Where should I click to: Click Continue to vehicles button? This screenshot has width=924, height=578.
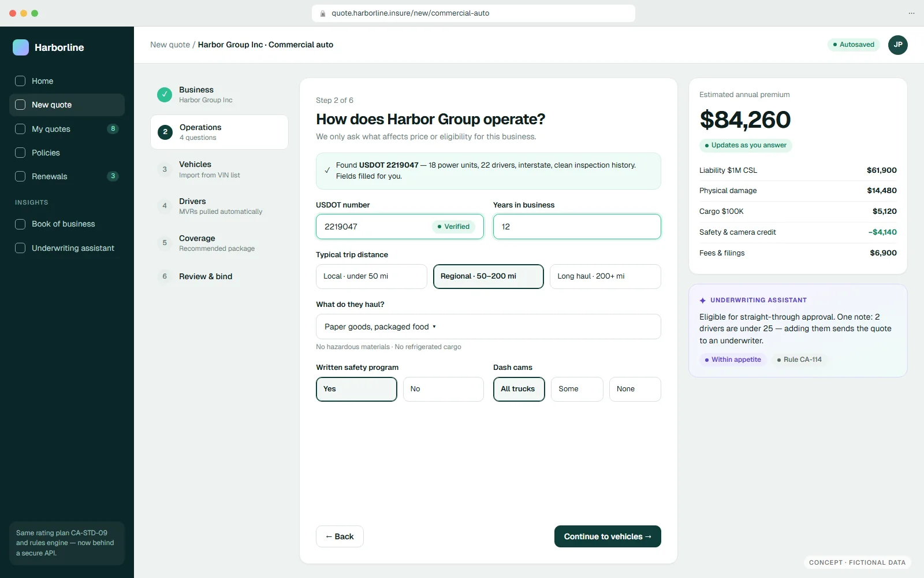point(608,536)
